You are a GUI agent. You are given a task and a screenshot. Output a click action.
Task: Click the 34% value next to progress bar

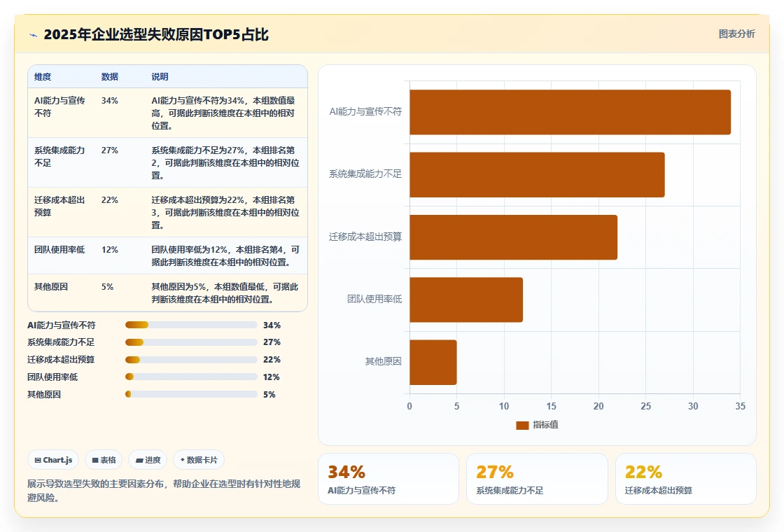(x=272, y=325)
